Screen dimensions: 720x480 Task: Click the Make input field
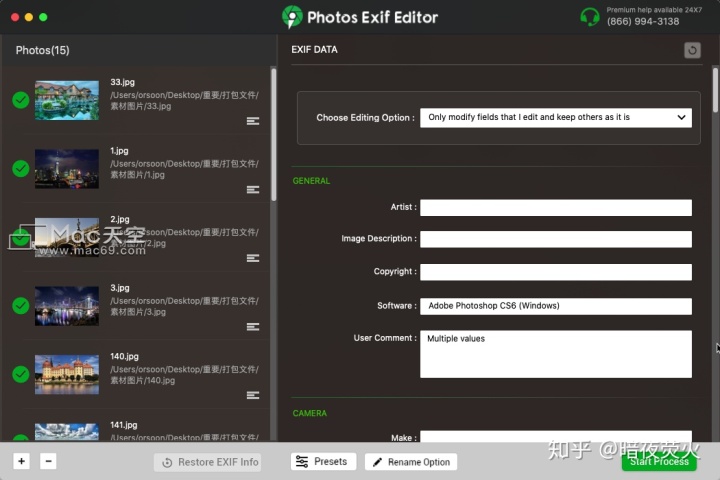click(556, 436)
